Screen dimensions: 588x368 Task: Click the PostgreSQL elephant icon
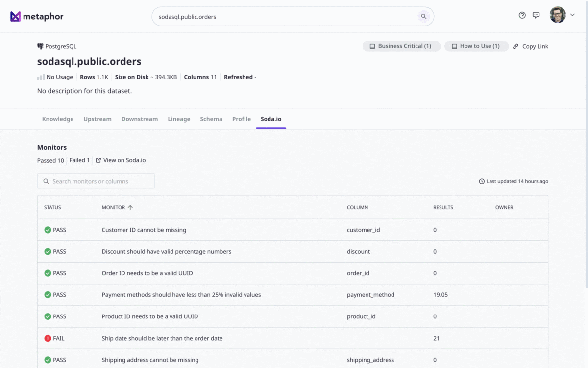40,46
